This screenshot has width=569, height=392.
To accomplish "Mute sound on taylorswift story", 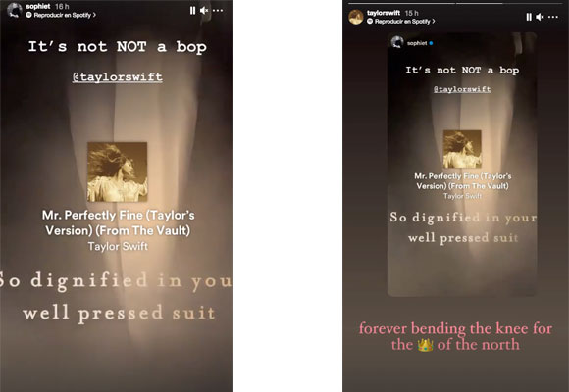I will click(540, 17).
